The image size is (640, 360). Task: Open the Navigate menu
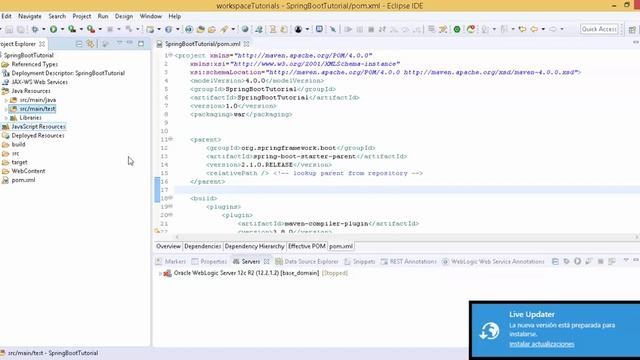(x=30, y=16)
